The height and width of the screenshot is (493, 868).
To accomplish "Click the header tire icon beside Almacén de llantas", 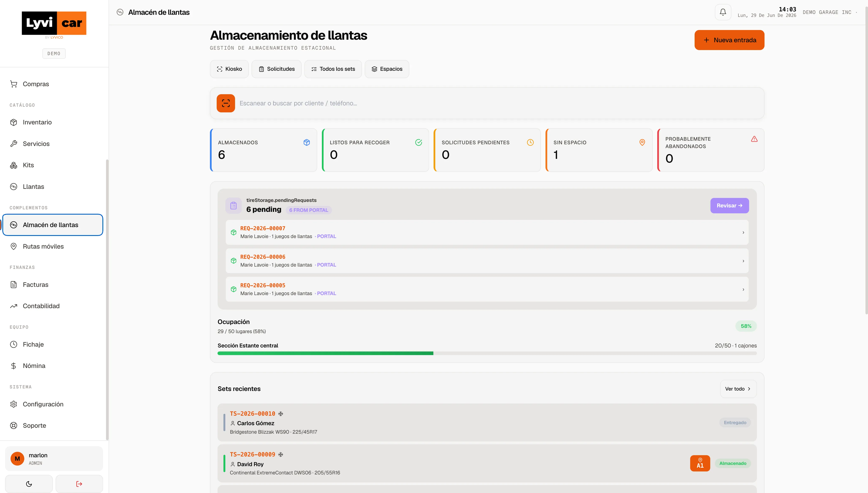I will 120,12.
